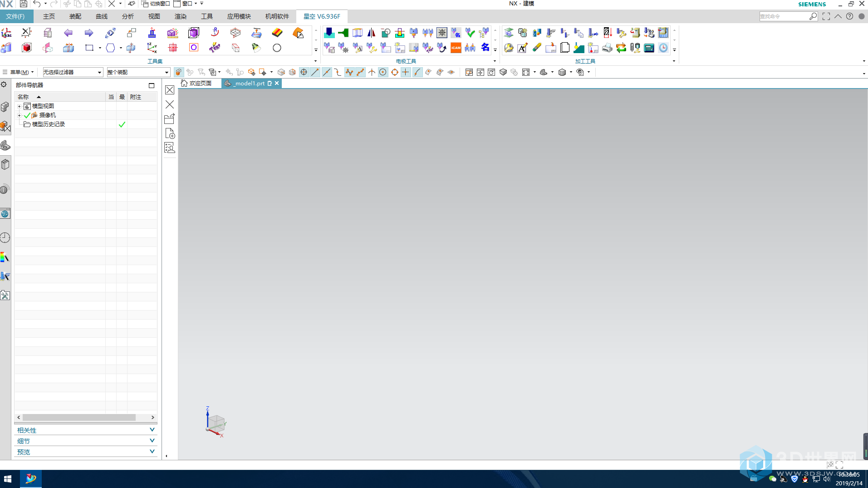Click the spider web electrode icon

[x=442, y=33]
